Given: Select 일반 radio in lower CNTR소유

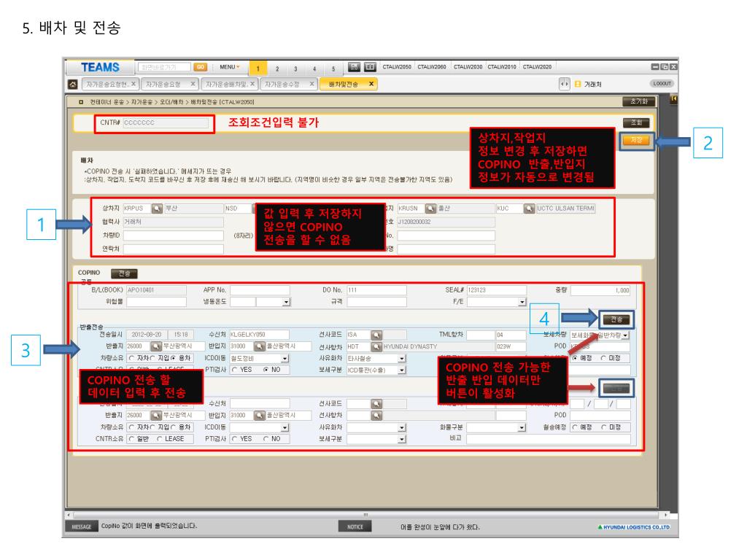Looking at the screenshot, I should pos(131,439).
